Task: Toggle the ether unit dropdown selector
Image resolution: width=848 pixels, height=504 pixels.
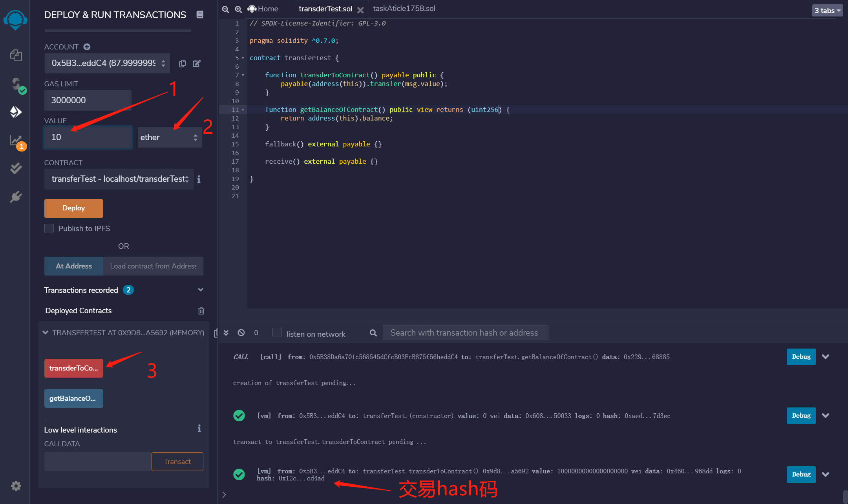Action: click(x=168, y=137)
